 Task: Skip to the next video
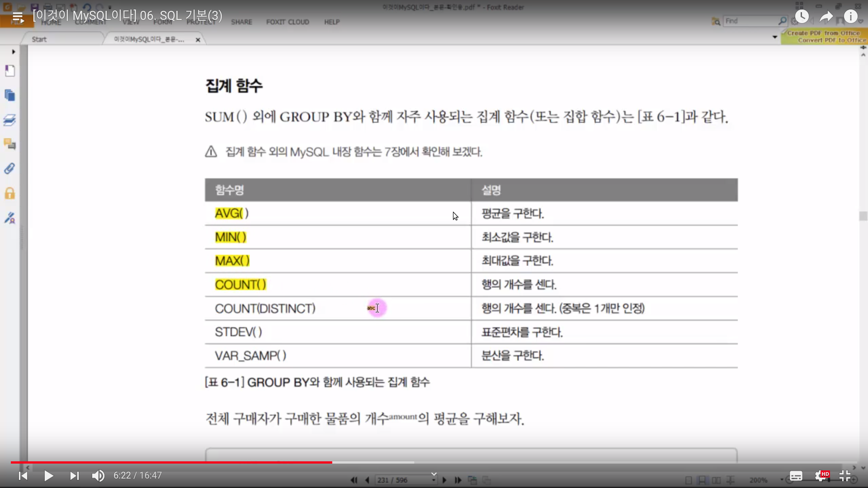74,476
